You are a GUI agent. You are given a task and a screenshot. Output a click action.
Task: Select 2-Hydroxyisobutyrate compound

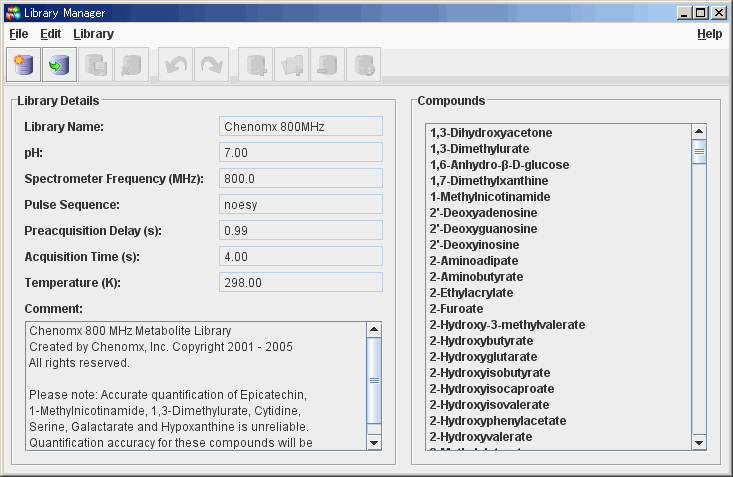[x=559, y=373]
